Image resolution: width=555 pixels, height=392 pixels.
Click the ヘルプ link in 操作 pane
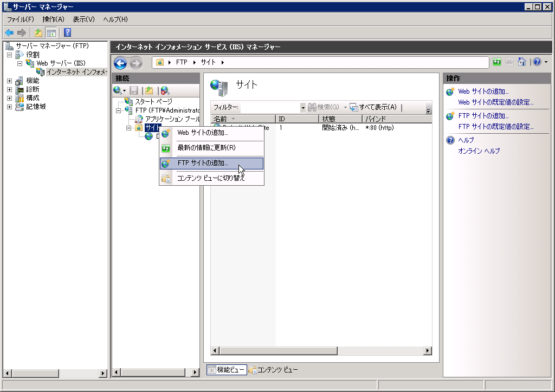(466, 140)
